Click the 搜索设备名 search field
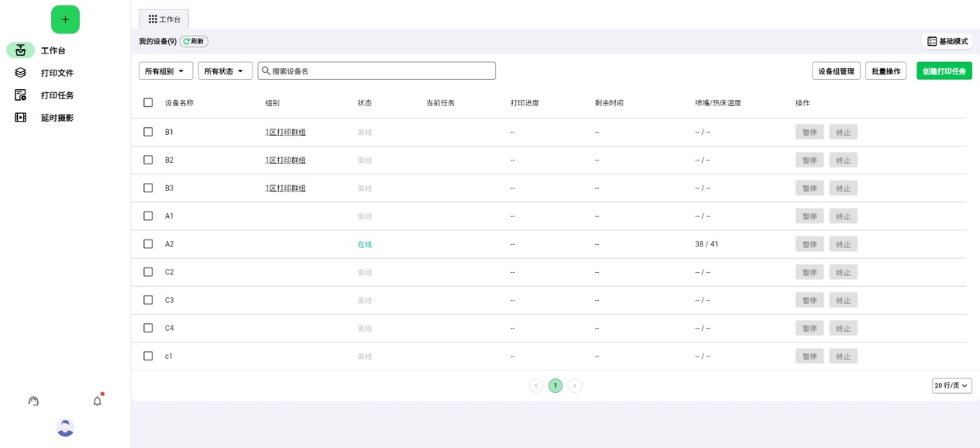This screenshot has width=980, height=448. pyautogui.click(x=380, y=71)
